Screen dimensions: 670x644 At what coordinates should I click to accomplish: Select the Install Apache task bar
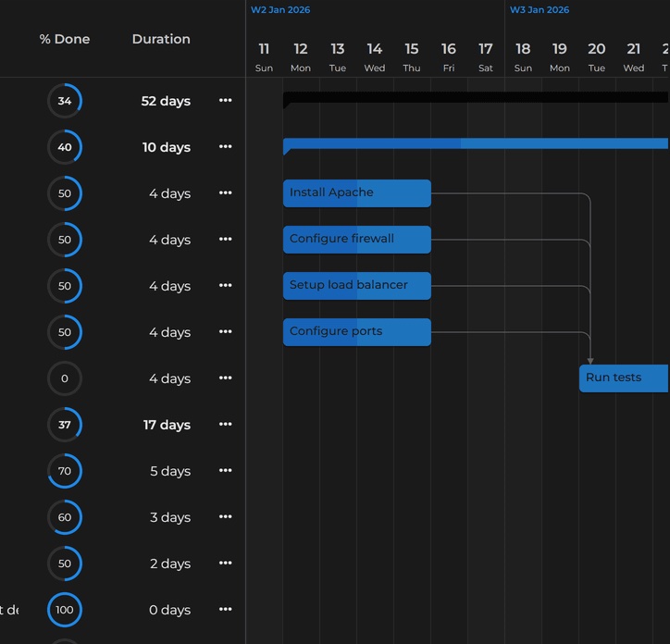click(x=357, y=193)
